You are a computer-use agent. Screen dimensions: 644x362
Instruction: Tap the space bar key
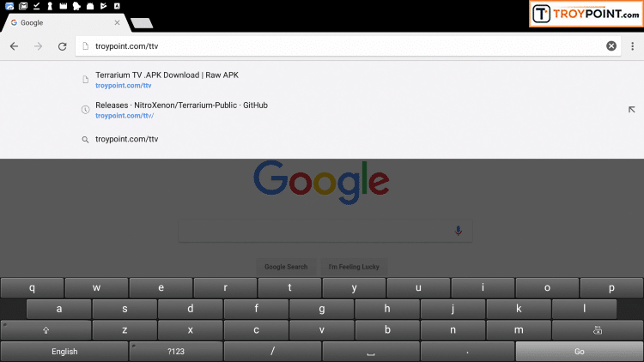[x=371, y=352]
